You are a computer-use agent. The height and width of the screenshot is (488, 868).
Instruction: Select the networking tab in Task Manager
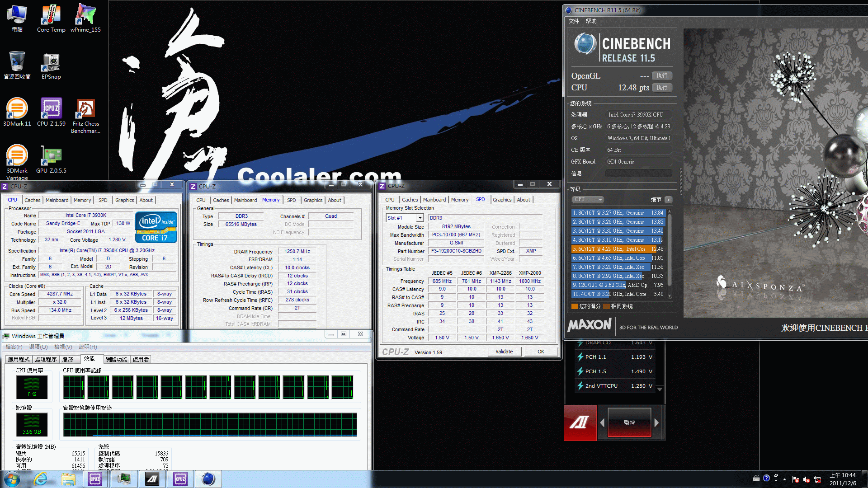117,359
